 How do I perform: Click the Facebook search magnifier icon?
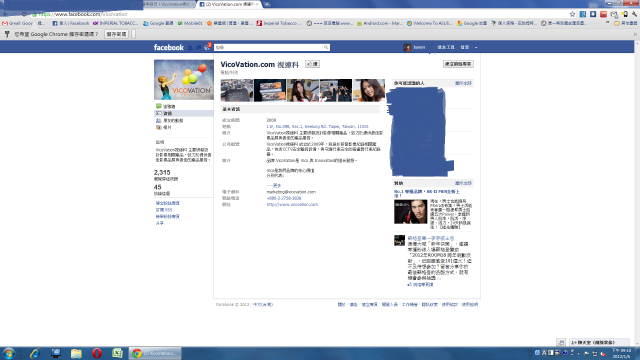(x=326, y=47)
